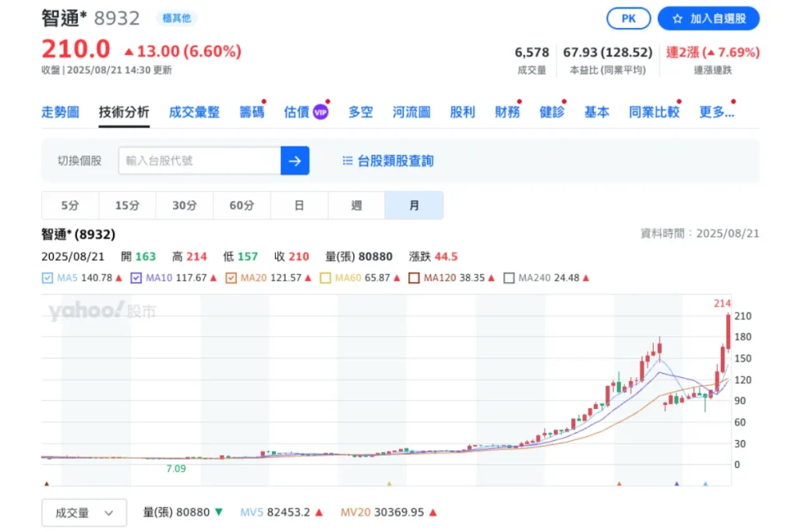The width and height of the screenshot is (798, 532).
Task: Select the 週 weekly interval
Action: click(x=356, y=206)
